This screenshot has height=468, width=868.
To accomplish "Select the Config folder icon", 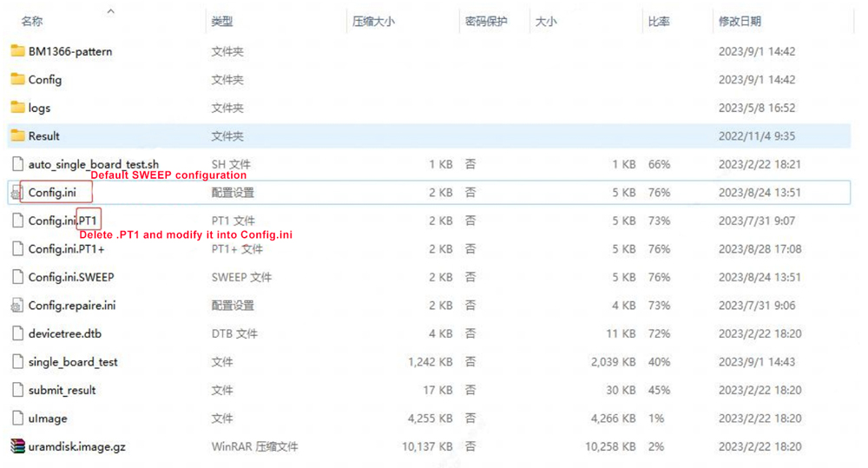I will coord(17,79).
